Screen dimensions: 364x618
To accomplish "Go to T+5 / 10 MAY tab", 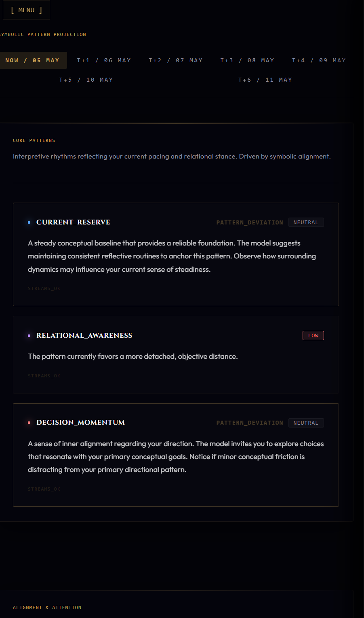I will tap(86, 80).
